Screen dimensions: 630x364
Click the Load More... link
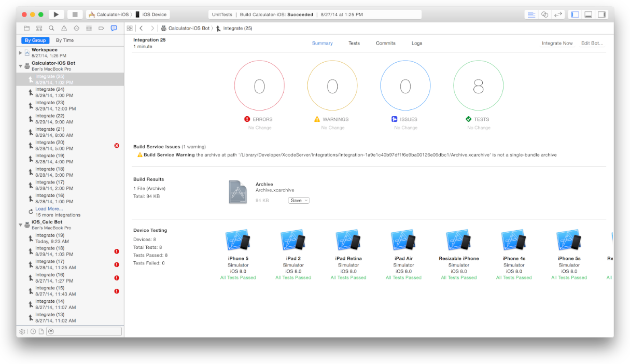click(x=49, y=208)
